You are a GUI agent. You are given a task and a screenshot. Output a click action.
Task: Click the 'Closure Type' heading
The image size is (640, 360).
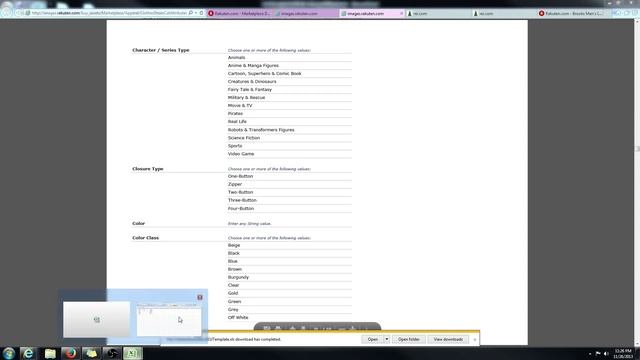pos(148,169)
